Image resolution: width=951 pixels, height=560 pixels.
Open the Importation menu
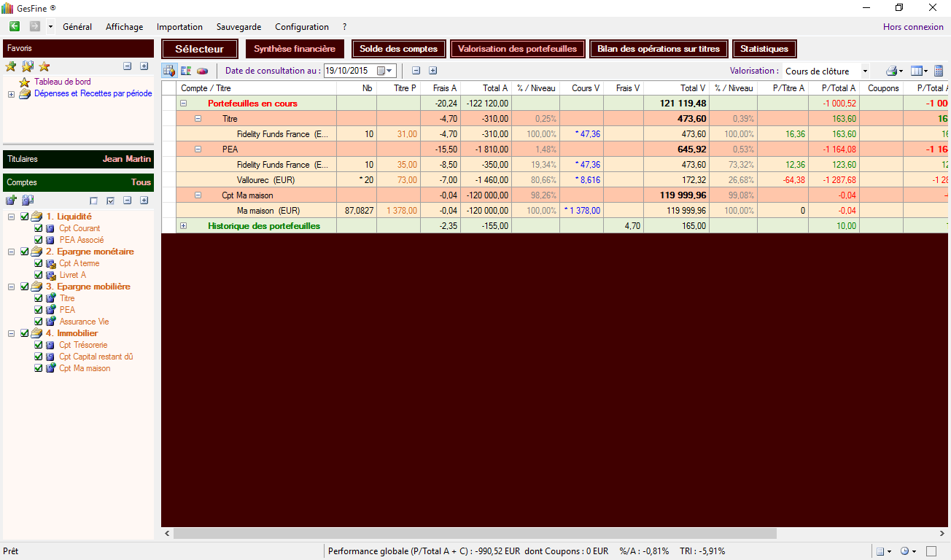pyautogui.click(x=179, y=27)
